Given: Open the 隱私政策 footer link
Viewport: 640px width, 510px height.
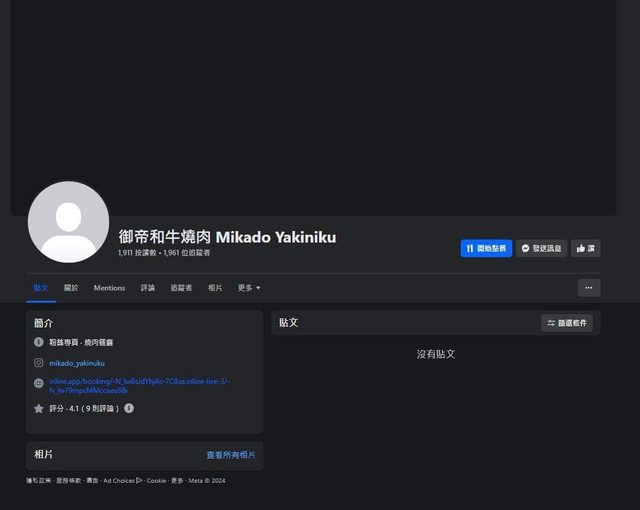Looking at the screenshot, I should 39,481.
